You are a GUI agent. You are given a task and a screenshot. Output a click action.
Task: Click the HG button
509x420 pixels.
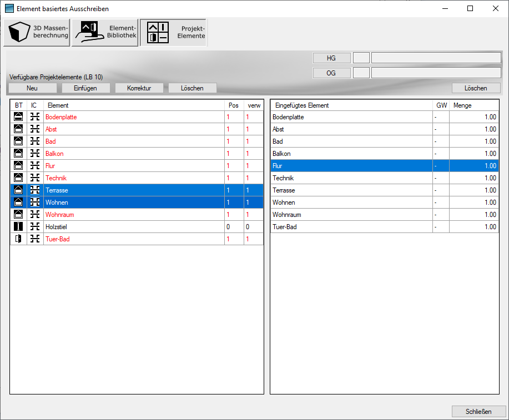[331, 58]
